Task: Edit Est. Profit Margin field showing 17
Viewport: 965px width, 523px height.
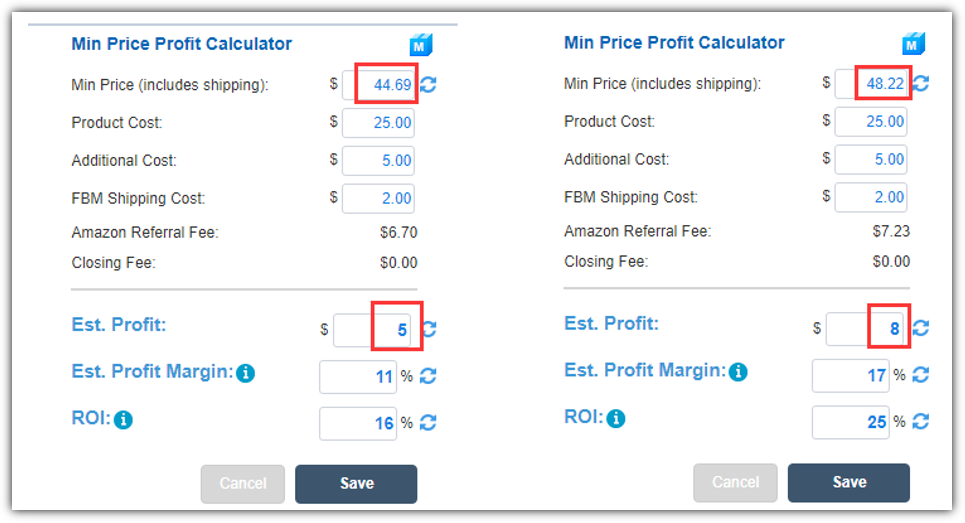Action: pyautogui.click(x=851, y=375)
